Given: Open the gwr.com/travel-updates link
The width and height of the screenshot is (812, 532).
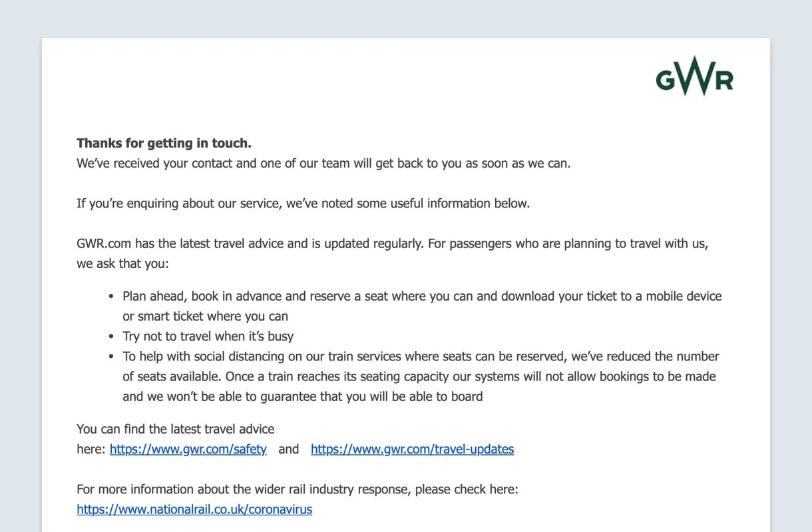Looking at the screenshot, I should 412,450.
